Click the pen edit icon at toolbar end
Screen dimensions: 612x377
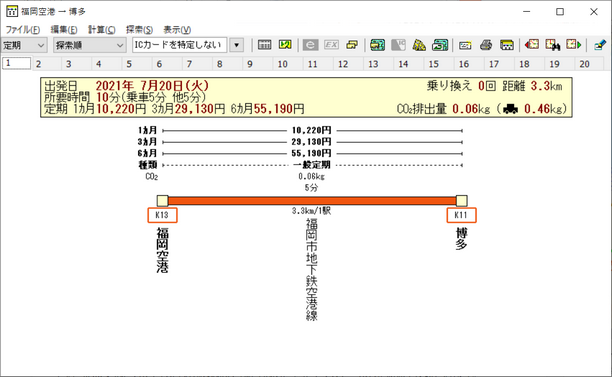tap(600, 45)
